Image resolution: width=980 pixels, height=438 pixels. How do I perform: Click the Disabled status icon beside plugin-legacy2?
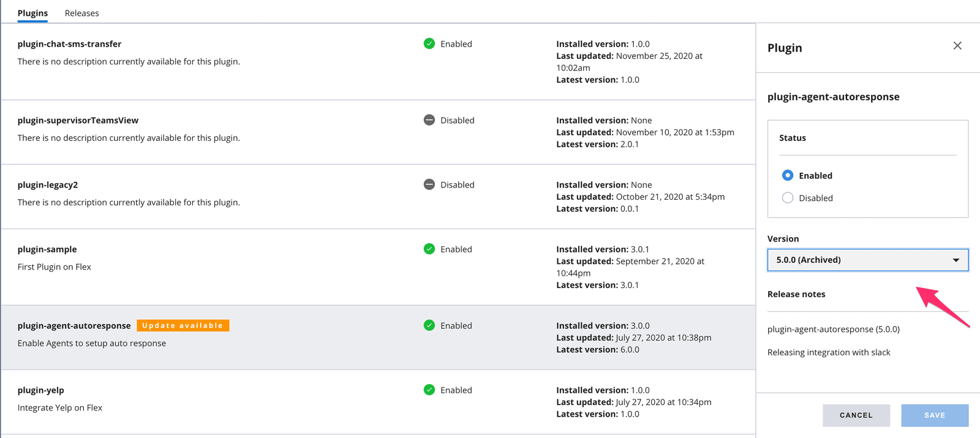point(429,184)
